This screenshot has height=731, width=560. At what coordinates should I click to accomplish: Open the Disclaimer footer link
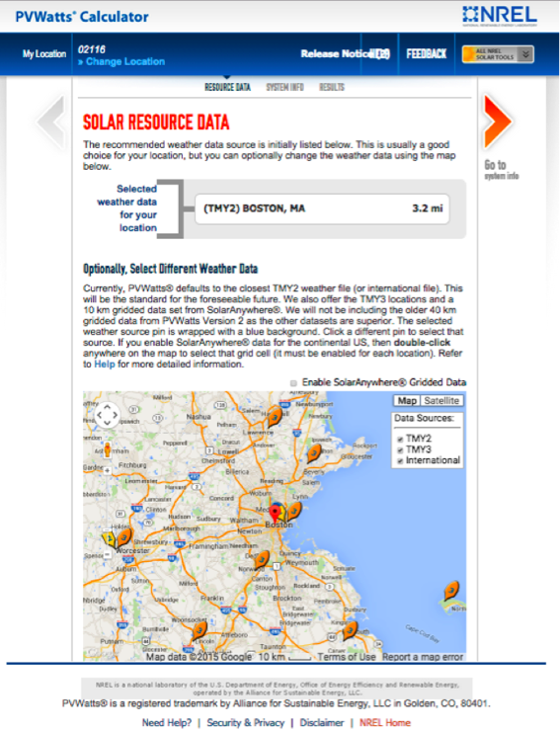click(322, 723)
